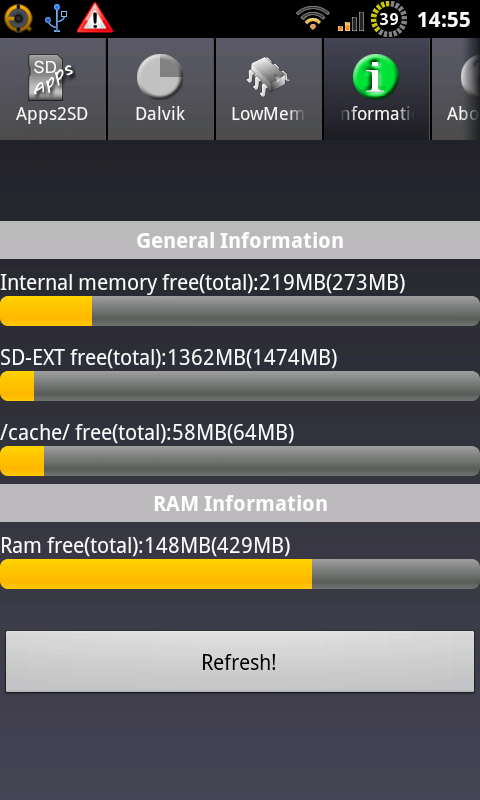
Task: Tap the cellular signal bars icon
Action: click(350, 21)
